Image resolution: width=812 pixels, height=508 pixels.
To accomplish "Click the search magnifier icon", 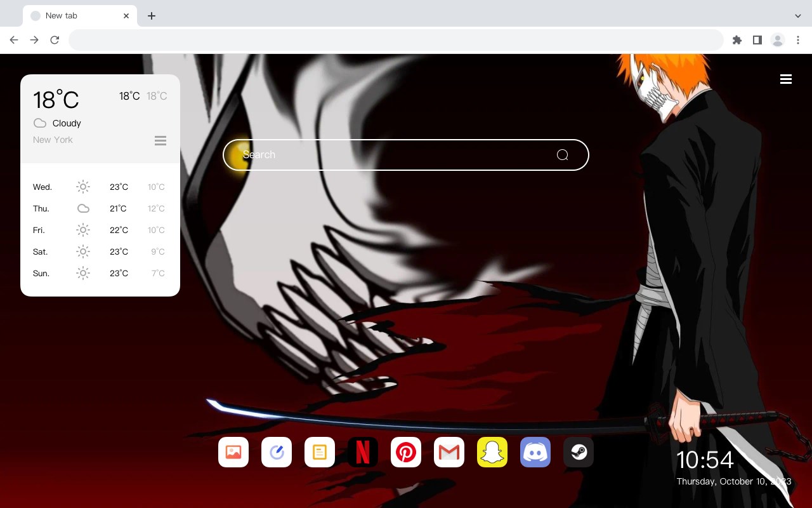I will point(562,155).
